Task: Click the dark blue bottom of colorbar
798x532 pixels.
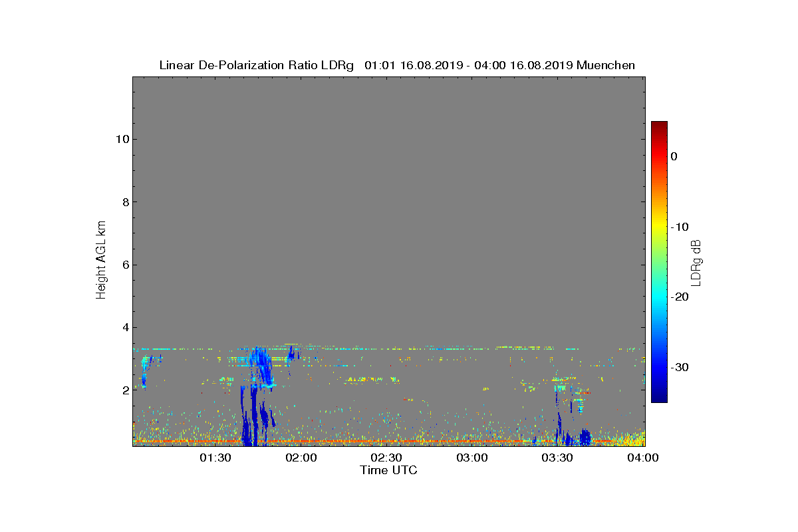Action: point(659,398)
